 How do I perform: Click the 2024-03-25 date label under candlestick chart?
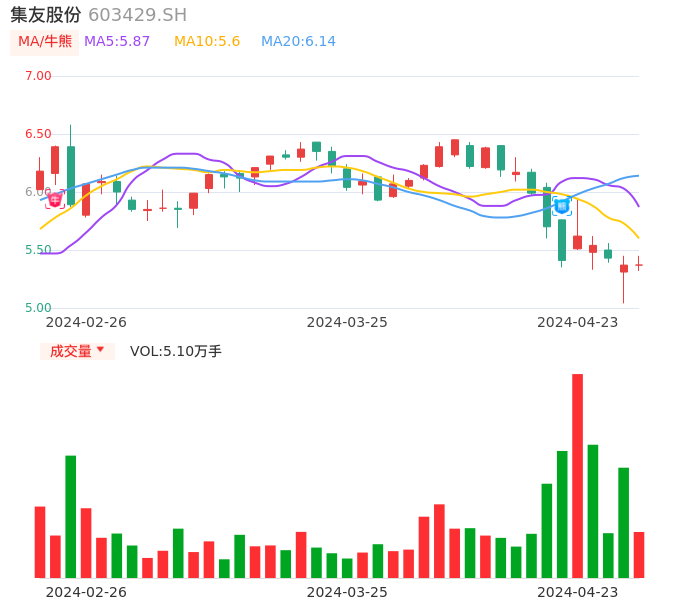coord(347,322)
